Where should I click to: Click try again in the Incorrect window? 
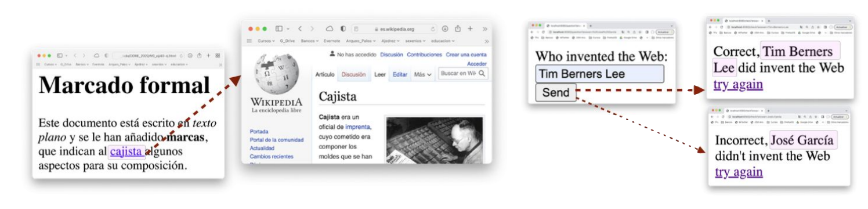coord(739,172)
